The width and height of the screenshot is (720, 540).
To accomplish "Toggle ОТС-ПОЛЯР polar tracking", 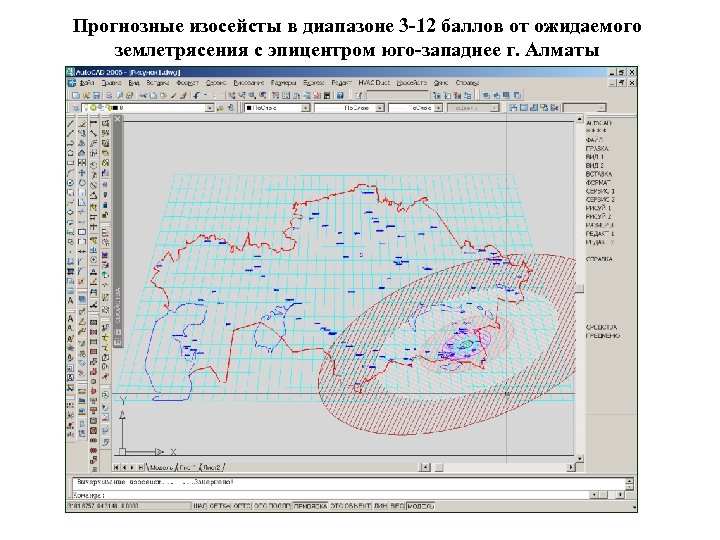I will pyautogui.click(x=272, y=506).
